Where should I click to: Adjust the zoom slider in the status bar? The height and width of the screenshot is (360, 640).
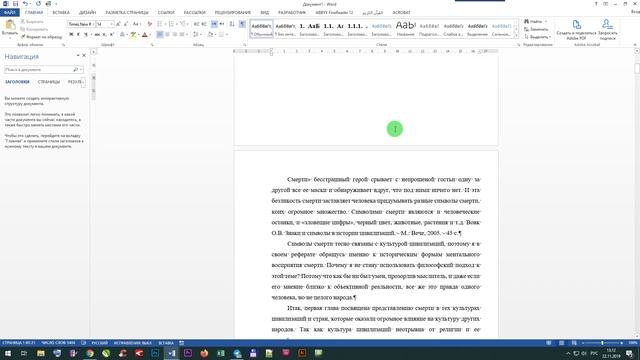click(602, 343)
